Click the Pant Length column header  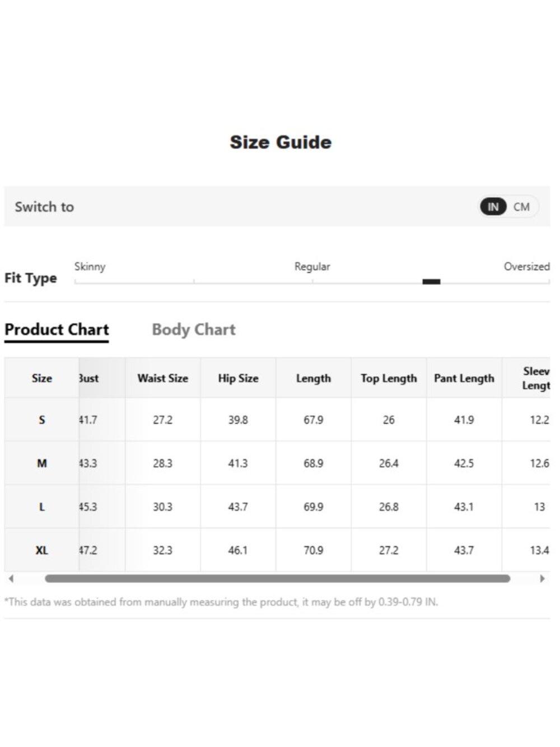(464, 378)
